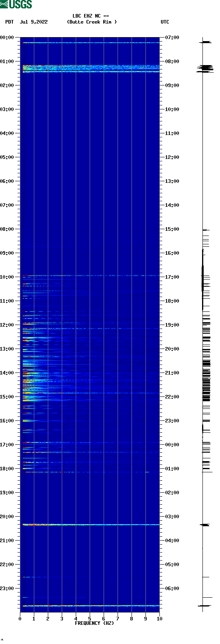This screenshot has height=644, width=220.
Task: Click the '19:00' PDT time label
Action: coord(7,493)
